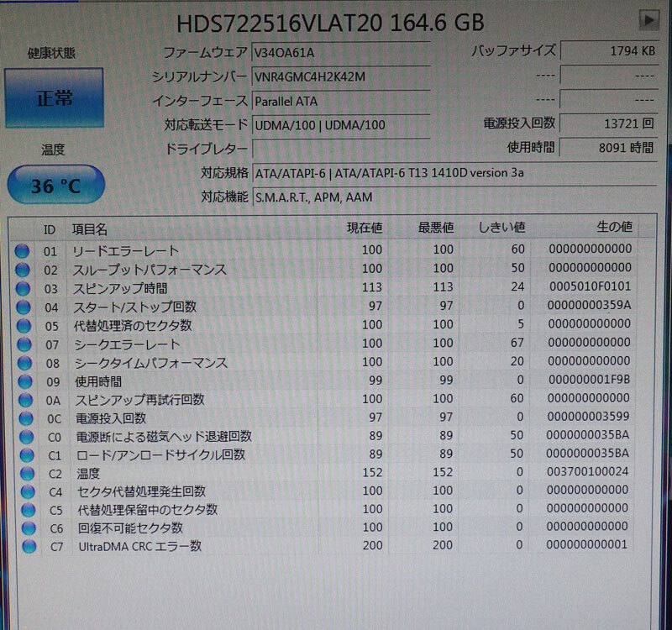
Task: Select row name 代替処理済のセクタ数
Action: tap(133, 326)
